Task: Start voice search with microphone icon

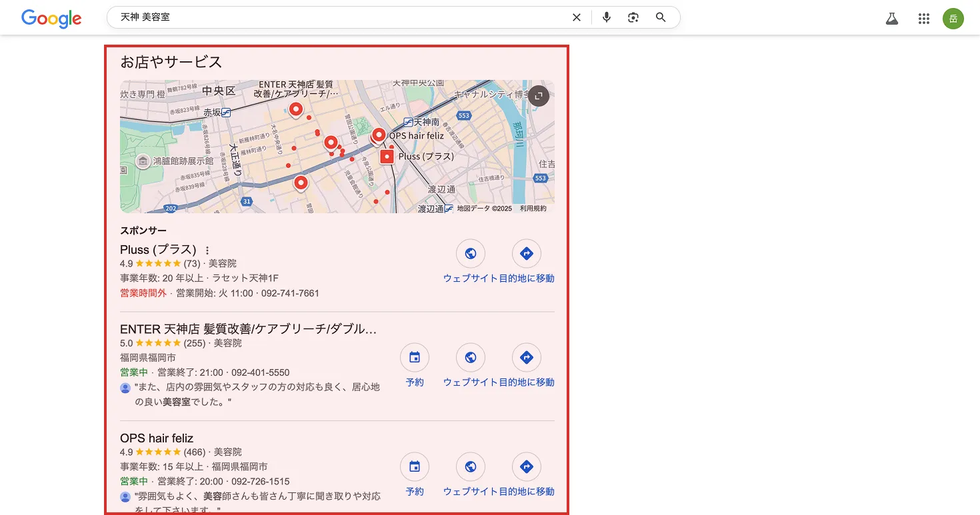Action: pos(607,17)
